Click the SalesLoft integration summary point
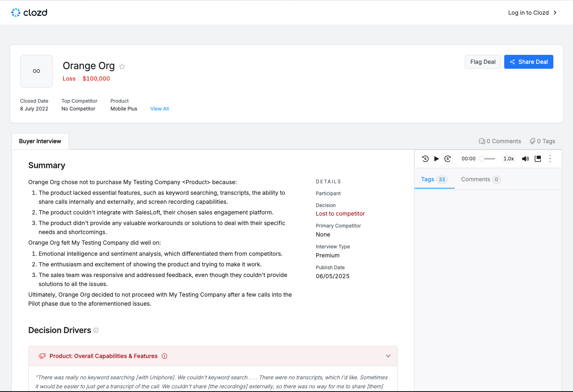Image resolution: width=573 pixels, height=392 pixels. coord(156,212)
